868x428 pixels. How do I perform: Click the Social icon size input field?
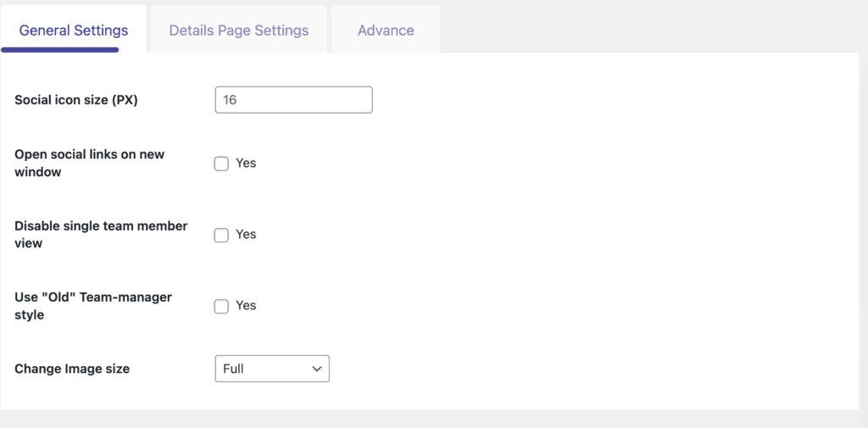click(x=293, y=100)
